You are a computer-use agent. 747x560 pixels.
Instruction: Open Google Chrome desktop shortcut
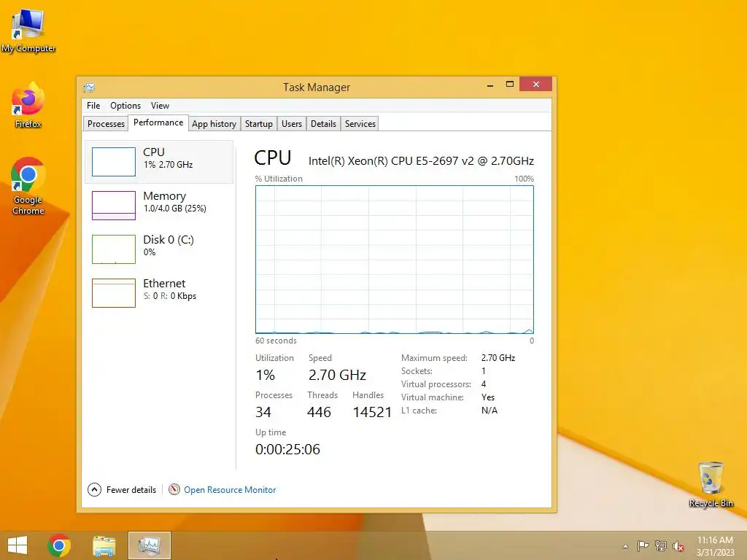tap(28, 186)
